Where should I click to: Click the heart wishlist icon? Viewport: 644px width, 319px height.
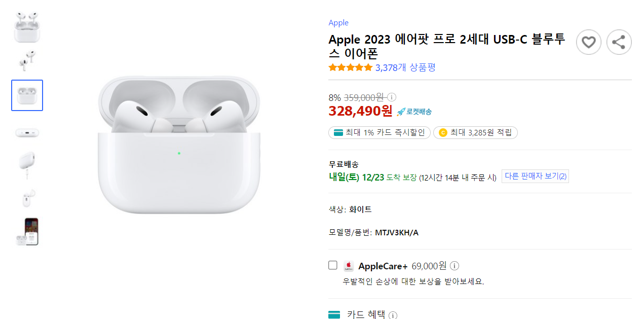click(588, 42)
